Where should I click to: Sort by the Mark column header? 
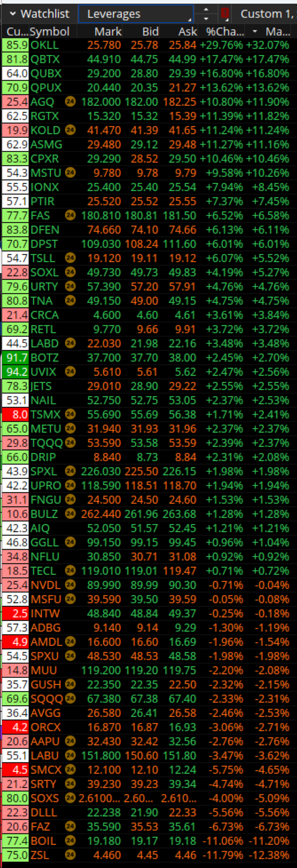pyautogui.click(x=108, y=31)
